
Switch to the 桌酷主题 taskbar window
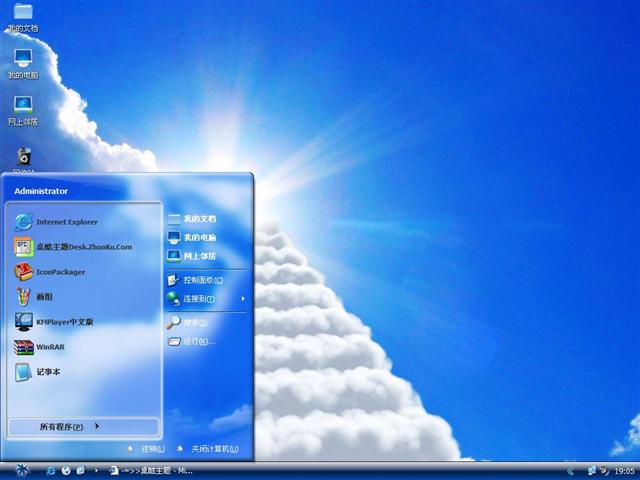151,471
